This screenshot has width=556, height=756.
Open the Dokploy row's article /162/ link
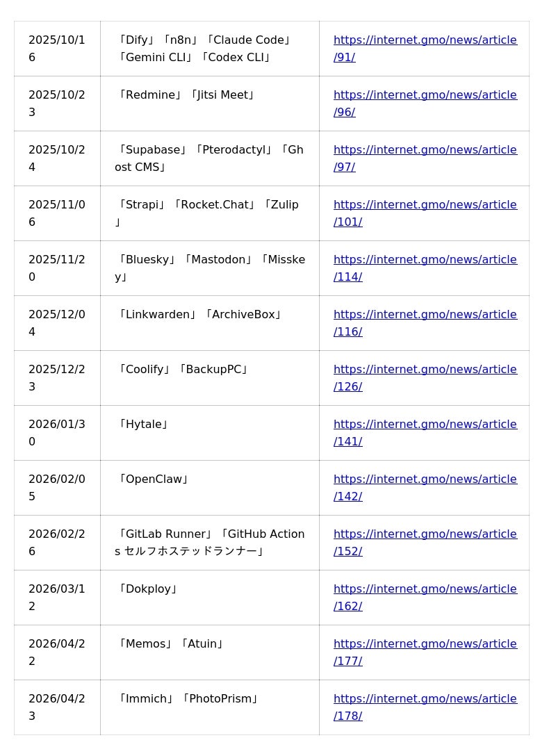[x=425, y=589]
